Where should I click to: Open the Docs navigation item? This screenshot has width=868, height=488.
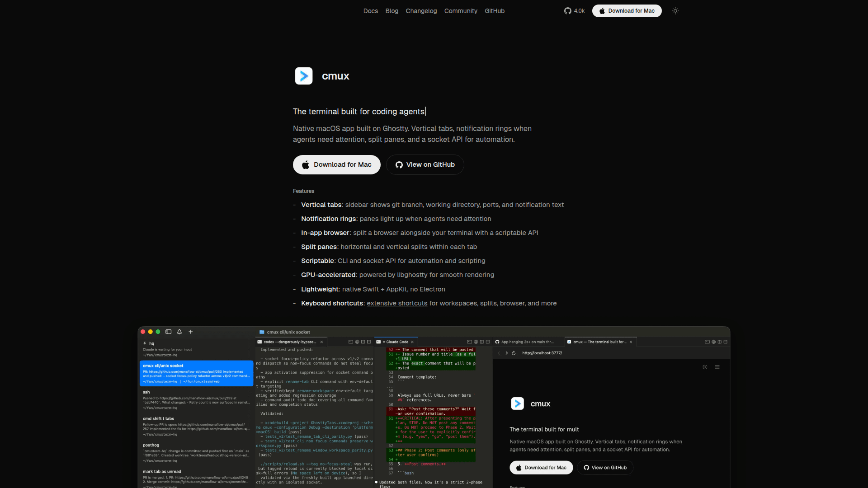tap(370, 11)
